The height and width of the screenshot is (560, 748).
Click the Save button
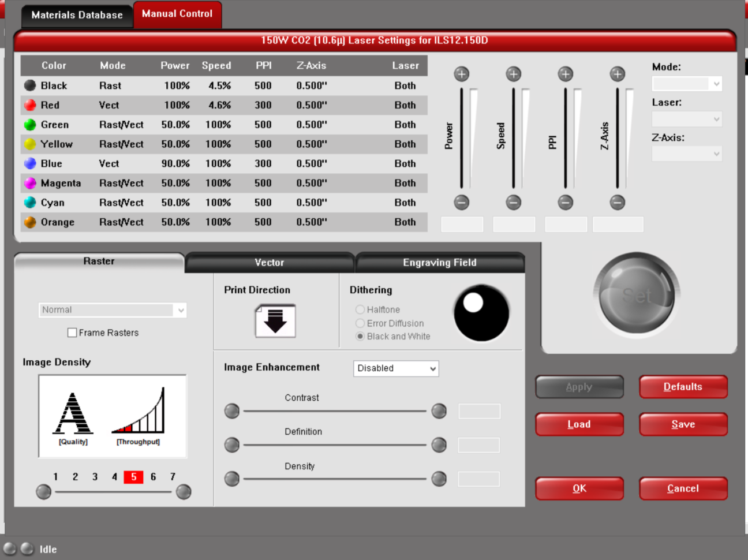(683, 424)
